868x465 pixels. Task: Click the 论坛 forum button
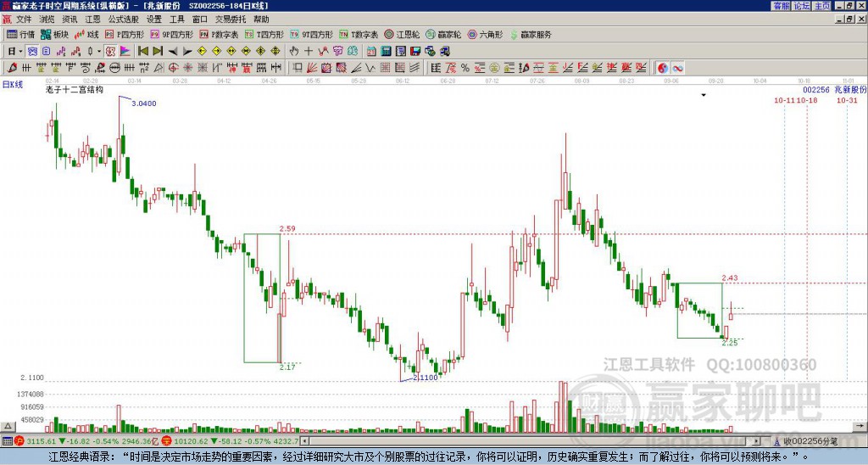pyautogui.click(x=802, y=6)
